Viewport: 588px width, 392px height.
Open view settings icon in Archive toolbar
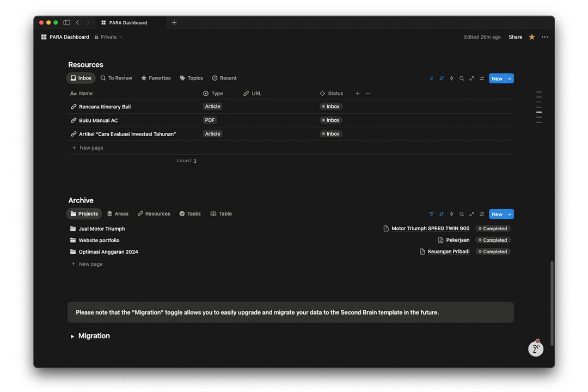[482, 215]
